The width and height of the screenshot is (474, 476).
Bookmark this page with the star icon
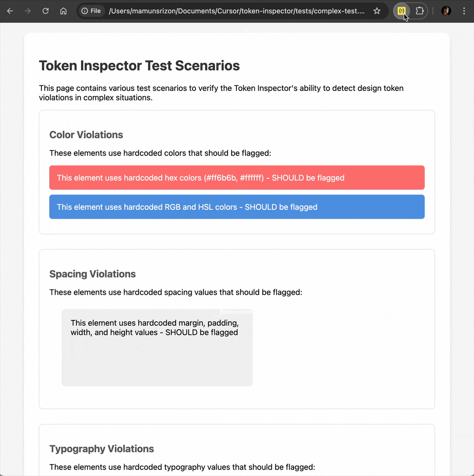click(377, 11)
